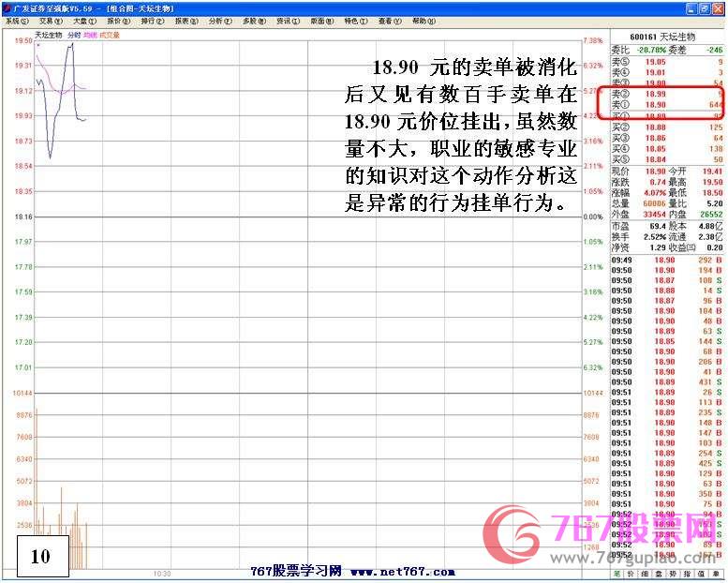Screen dimensions: 728x583
Task: Expand the 特色 menu dropdown
Action: click(355, 21)
